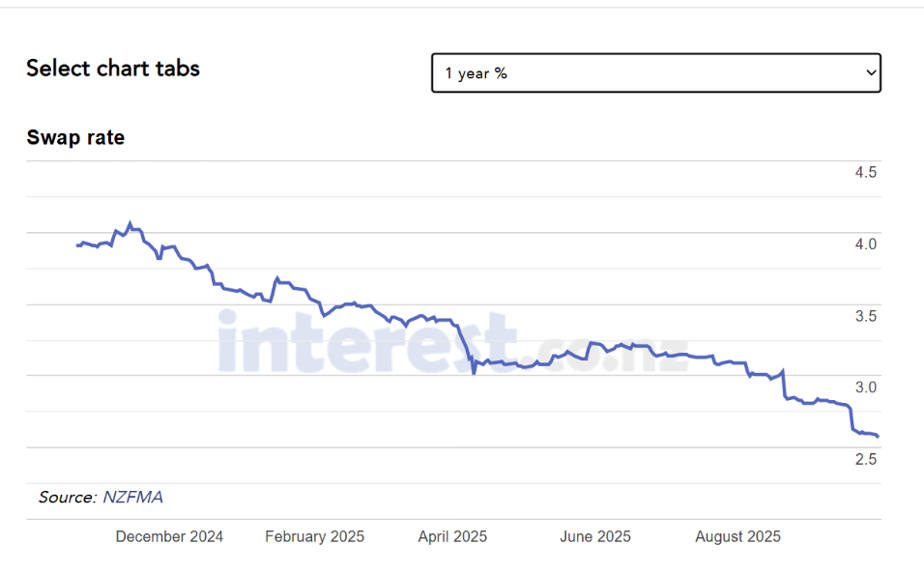
Task: Click the 2.5 y-axis value label
Action: [865, 459]
